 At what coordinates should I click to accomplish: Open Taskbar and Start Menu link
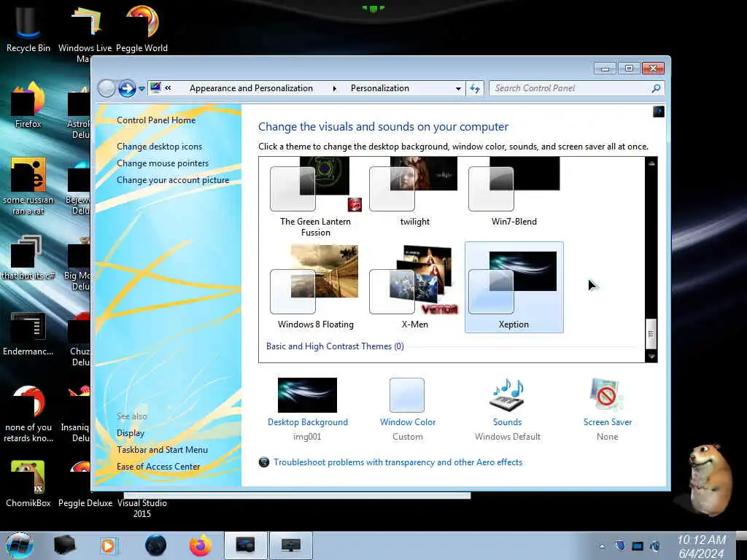pos(162,449)
